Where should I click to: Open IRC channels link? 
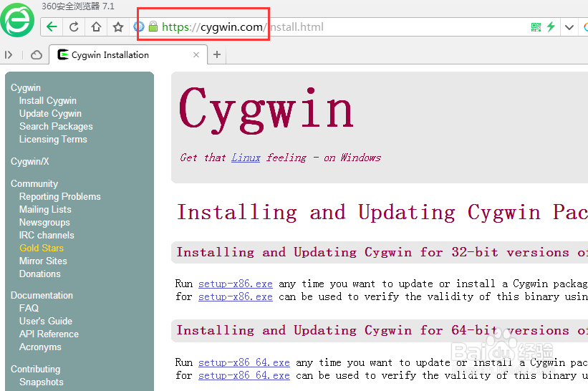coord(47,235)
